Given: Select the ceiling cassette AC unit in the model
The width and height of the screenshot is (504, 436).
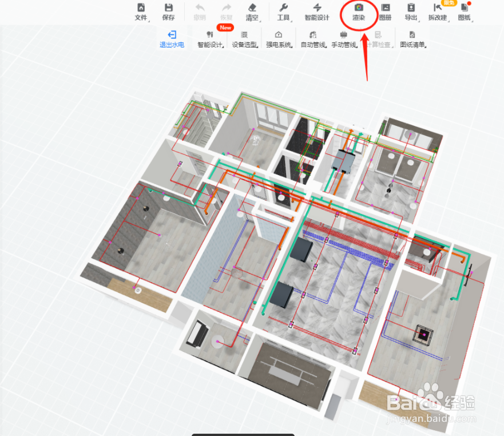Looking at the screenshot, I should pos(423,335).
